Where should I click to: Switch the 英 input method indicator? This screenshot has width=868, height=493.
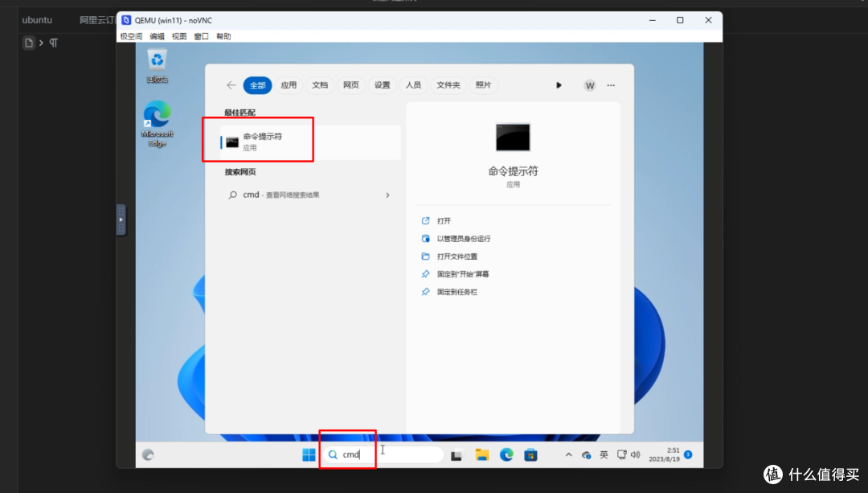(604, 454)
